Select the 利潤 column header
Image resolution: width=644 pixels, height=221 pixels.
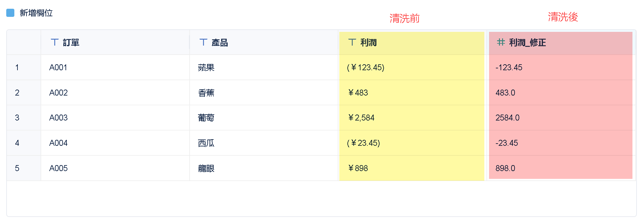click(x=369, y=42)
